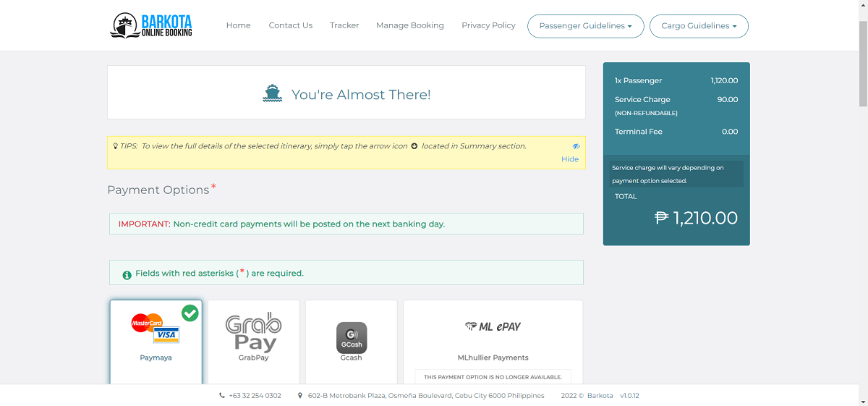Click the 1x Passenger 1,120.00 line

(676, 80)
